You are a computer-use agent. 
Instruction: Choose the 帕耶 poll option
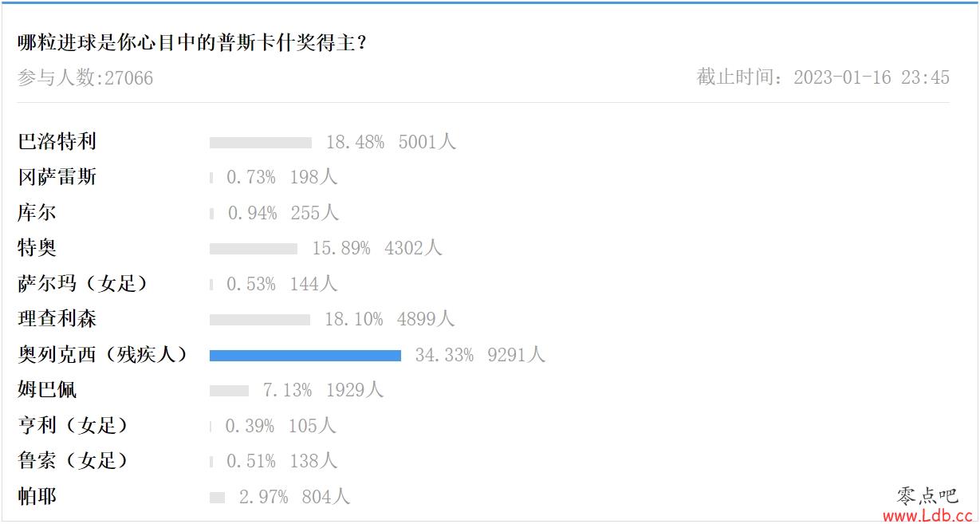point(37,496)
